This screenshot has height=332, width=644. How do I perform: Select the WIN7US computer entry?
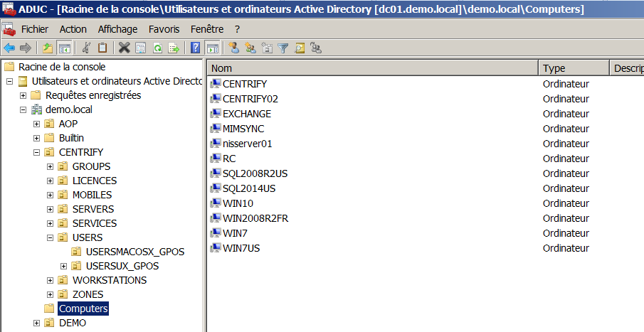pyautogui.click(x=241, y=248)
